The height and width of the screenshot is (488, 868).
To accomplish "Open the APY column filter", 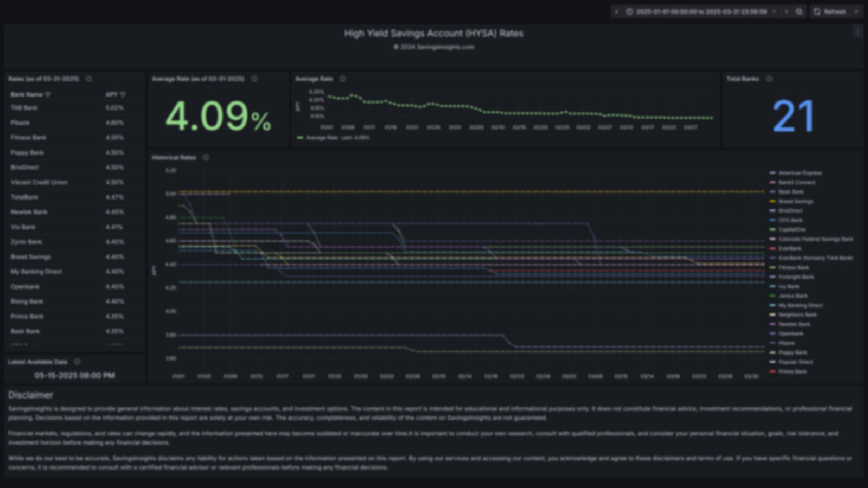I will [123, 94].
